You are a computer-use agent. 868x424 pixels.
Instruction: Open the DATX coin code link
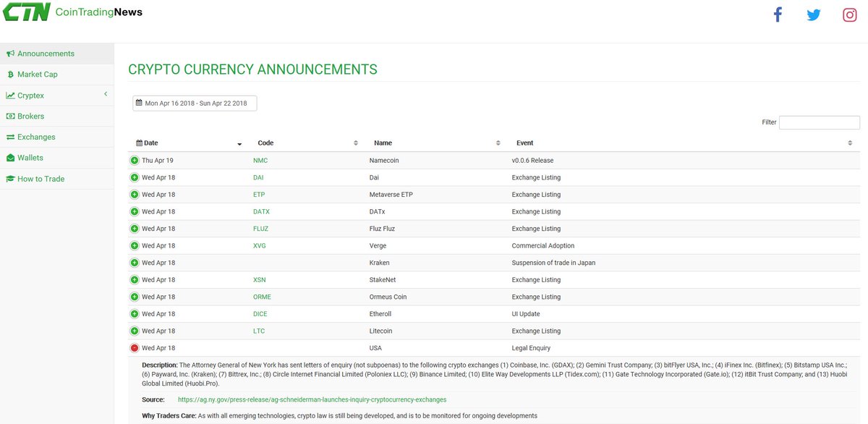pos(261,212)
